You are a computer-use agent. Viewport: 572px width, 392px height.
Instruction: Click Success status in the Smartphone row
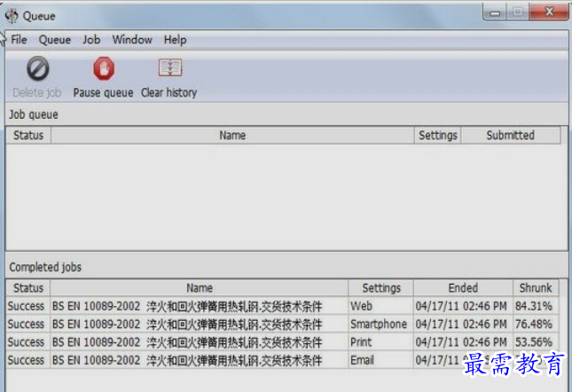[26, 324]
